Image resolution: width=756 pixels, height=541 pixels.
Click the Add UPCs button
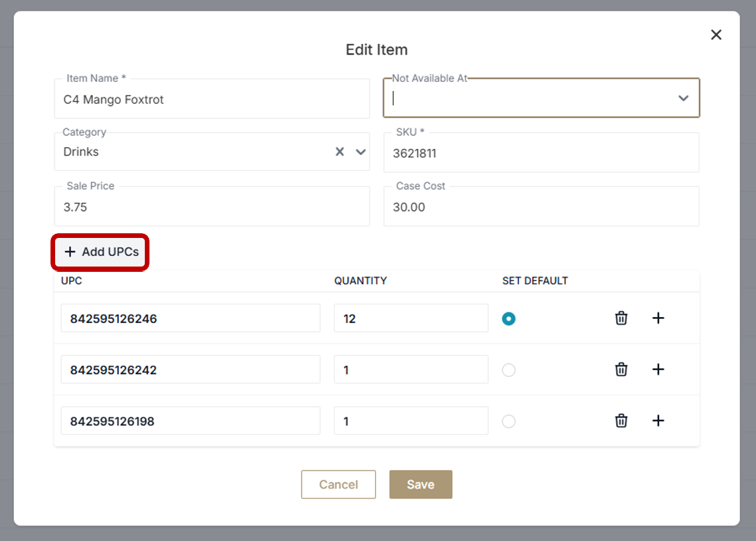[x=101, y=252]
